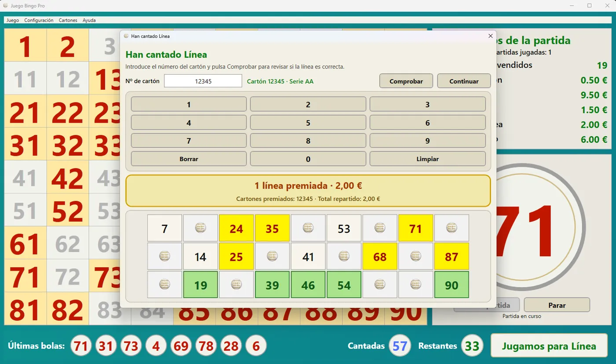This screenshot has height=364, width=616.
Task: Click blank ball icon left of card cell 14
Action: tap(165, 256)
